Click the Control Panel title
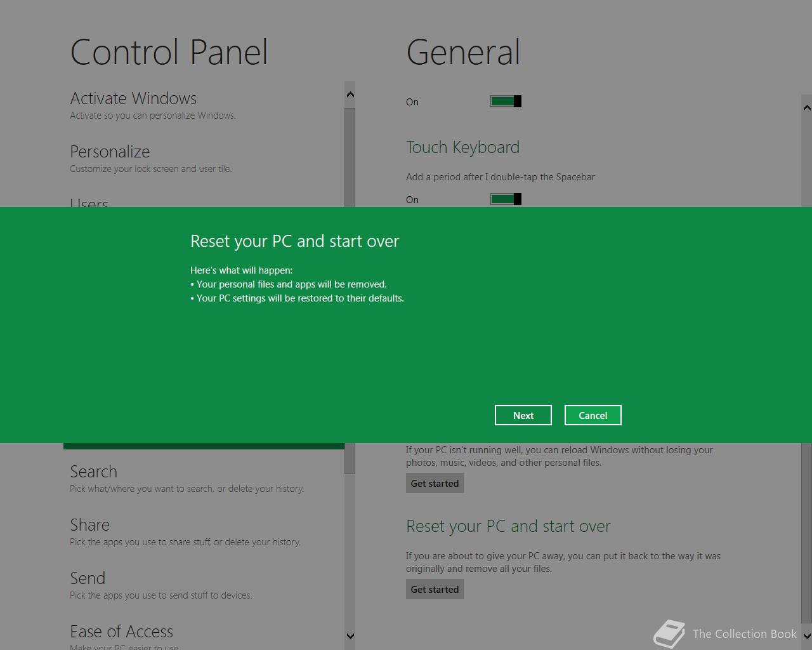The width and height of the screenshot is (812, 650). tap(169, 52)
